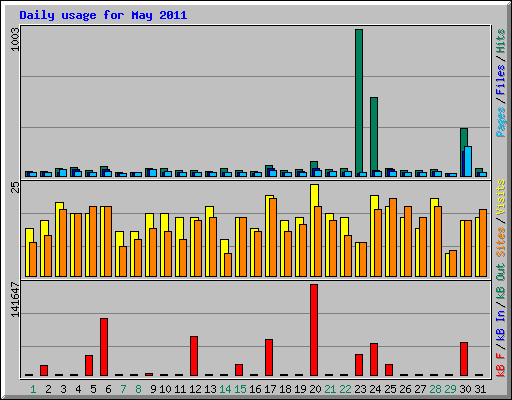
Task: Click the light blue pages bar for day 30
Action: pos(468,161)
